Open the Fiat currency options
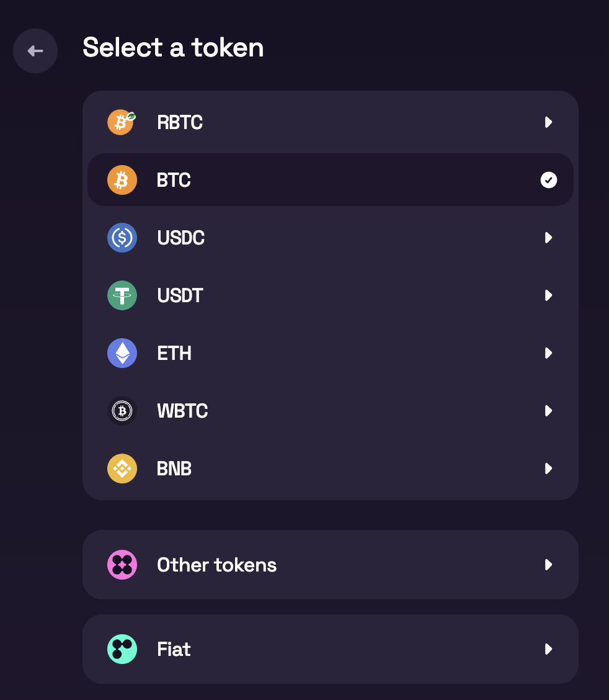The image size is (609, 700). point(548,649)
